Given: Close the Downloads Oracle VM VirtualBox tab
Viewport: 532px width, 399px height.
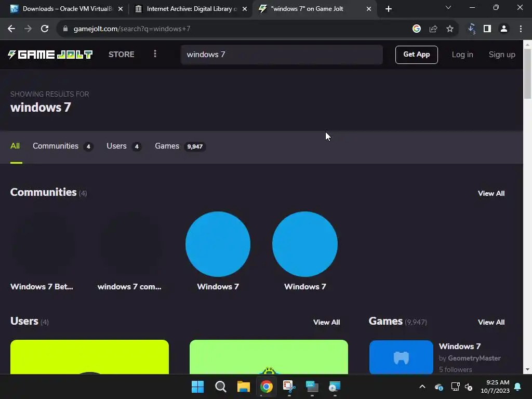Looking at the screenshot, I should pyautogui.click(x=121, y=9).
